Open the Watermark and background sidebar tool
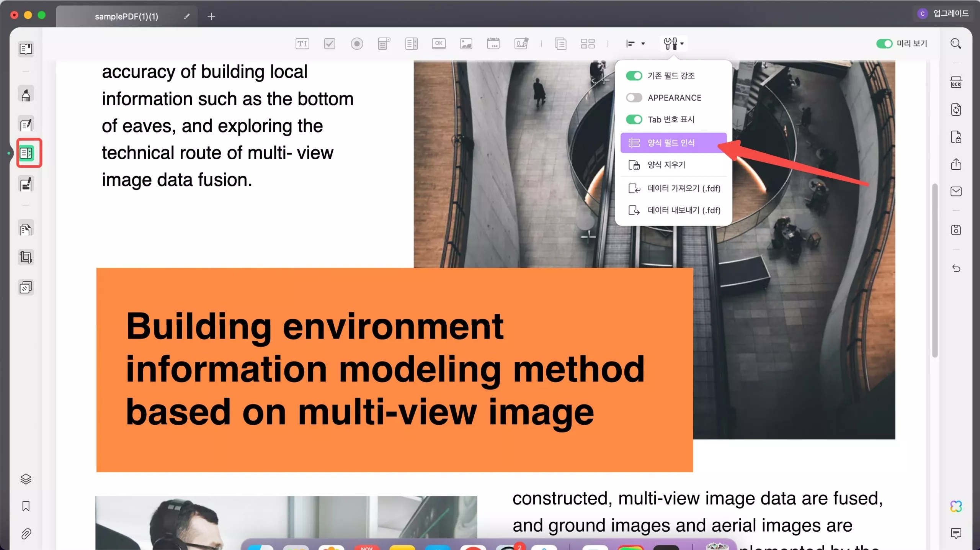 [26, 287]
